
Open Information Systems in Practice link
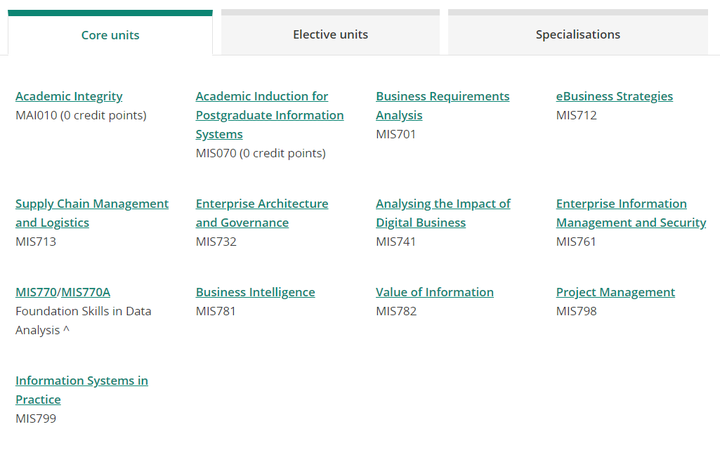tap(82, 390)
